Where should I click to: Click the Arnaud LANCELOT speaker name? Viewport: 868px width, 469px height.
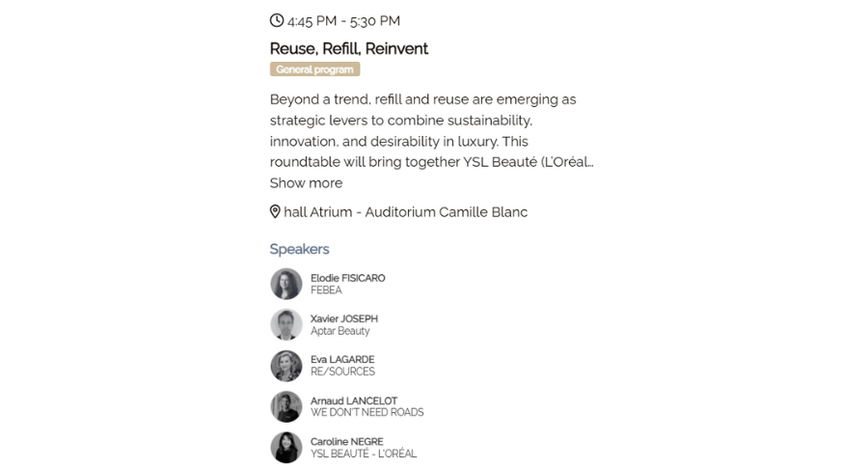click(354, 400)
